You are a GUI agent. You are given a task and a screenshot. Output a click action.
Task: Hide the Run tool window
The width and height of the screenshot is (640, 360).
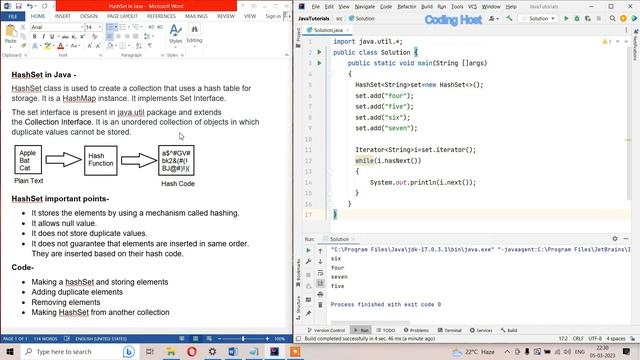tap(626, 239)
